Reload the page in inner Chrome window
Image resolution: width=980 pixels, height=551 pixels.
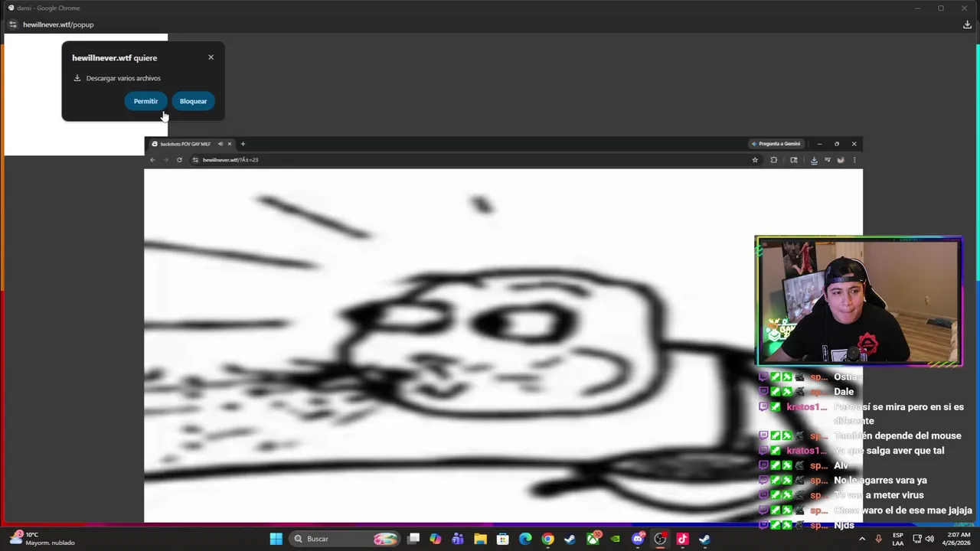[179, 160]
